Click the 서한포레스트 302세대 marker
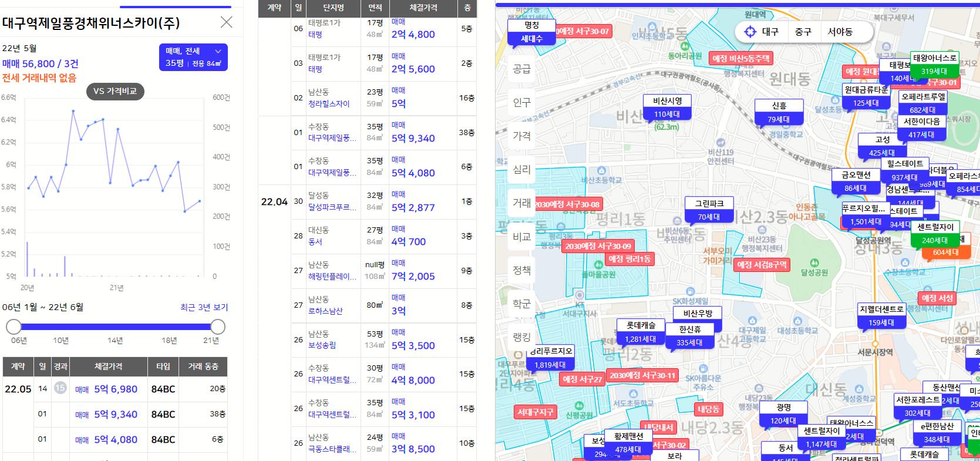Screen dimensions: 980x461 (918, 406)
